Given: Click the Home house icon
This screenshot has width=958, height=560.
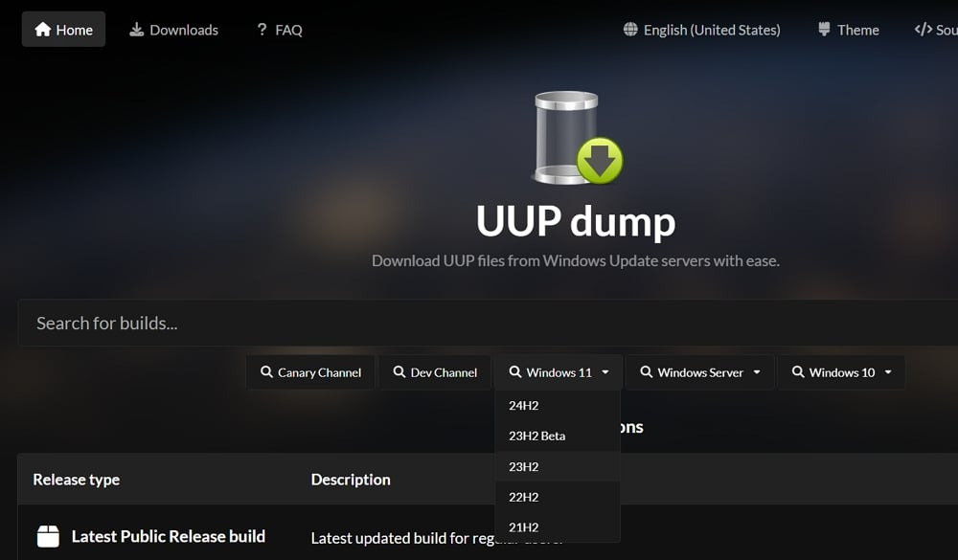Looking at the screenshot, I should [x=43, y=30].
